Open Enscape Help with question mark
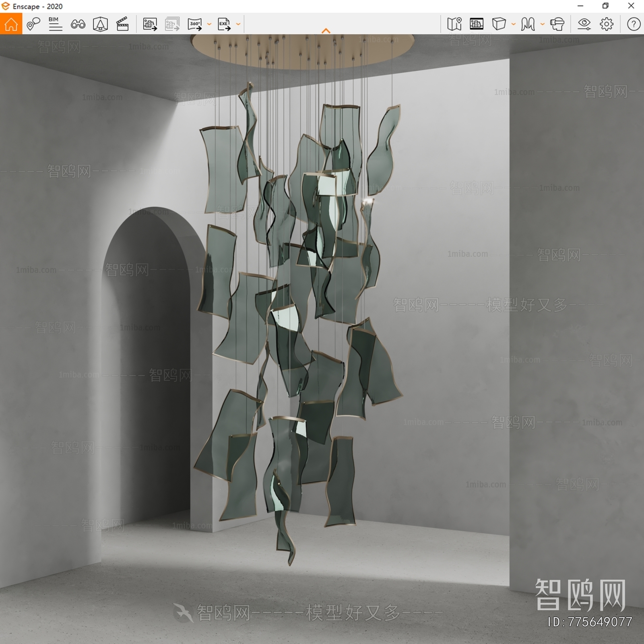Image resolution: width=644 pixels, height=644 pixels. [634, 24]
